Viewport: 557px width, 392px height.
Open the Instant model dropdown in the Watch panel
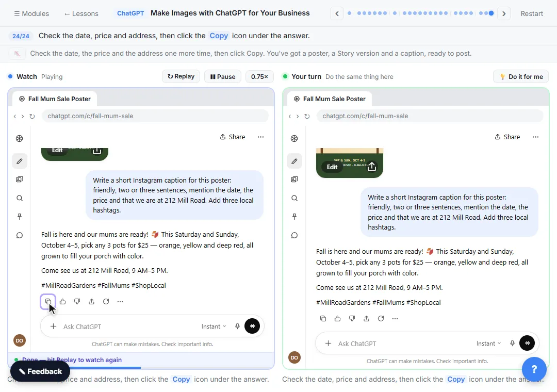coord(214,326)
